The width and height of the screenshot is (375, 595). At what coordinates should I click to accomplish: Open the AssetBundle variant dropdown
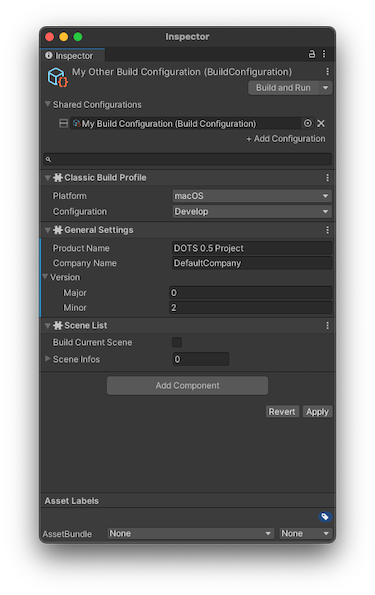tap(306, 534)
